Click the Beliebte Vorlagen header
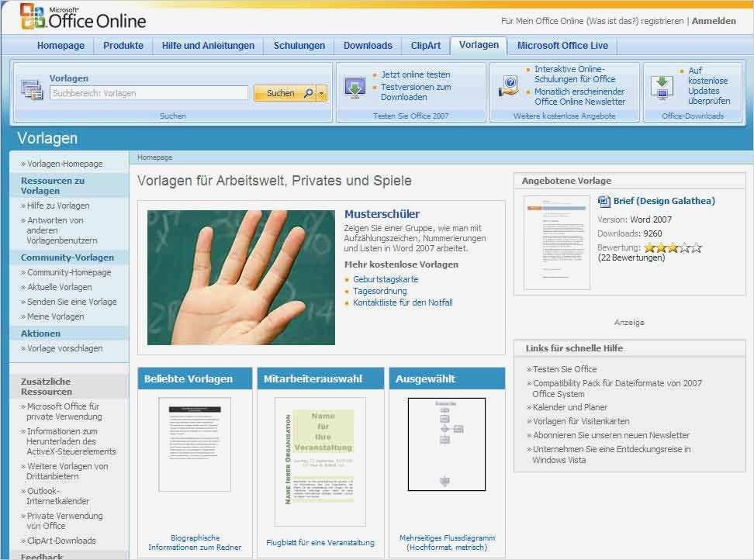 click(x=195, y=379)
